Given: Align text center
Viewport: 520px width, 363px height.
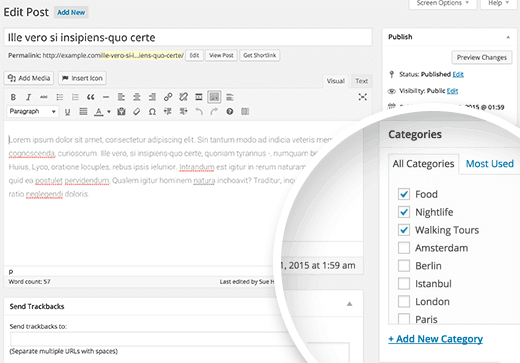Looking at the screenshot, I should coord(137,97).
